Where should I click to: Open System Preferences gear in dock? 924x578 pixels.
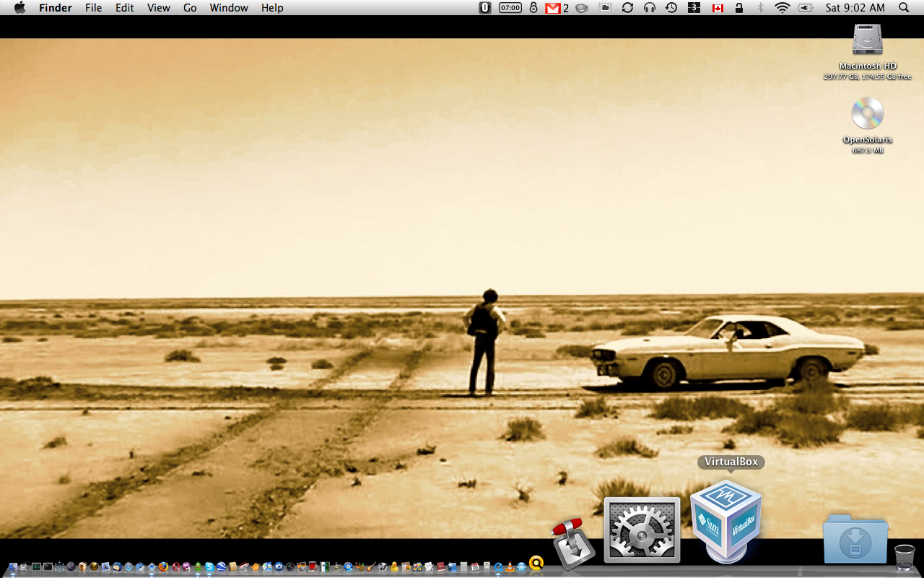(642, 530)
